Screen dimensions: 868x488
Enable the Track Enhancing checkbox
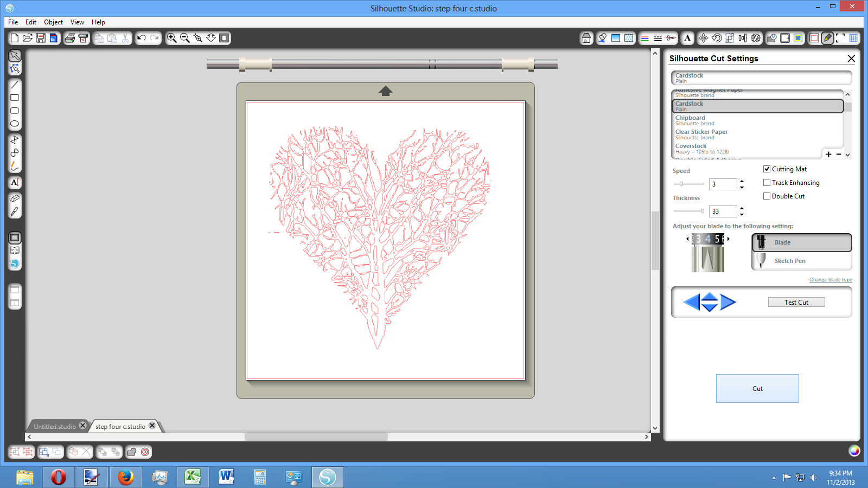(767, 183)
